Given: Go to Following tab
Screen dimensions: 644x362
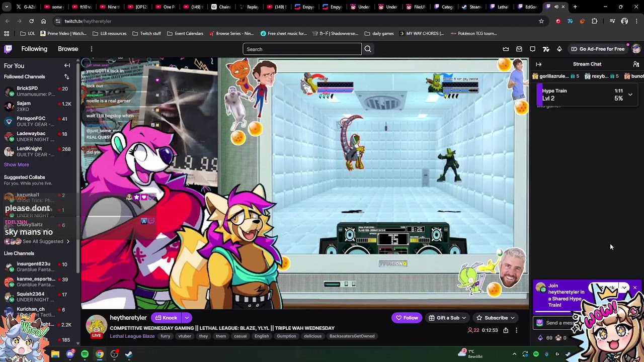Looking at the screenshot, I should coord(34,49).
